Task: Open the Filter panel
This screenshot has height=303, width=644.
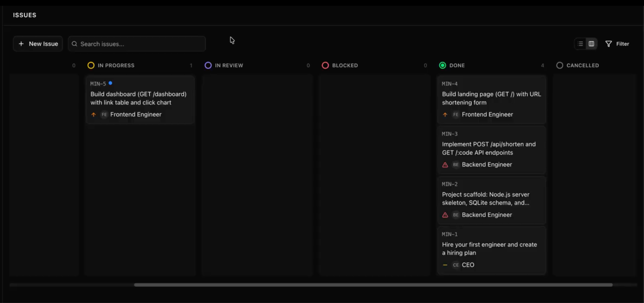Action: tap(617, 44)
